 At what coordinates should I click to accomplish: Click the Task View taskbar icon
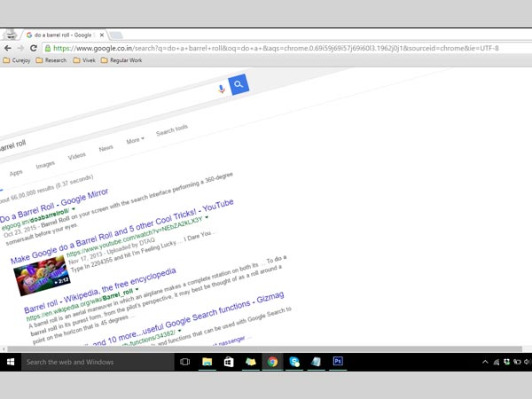[185, 362]
